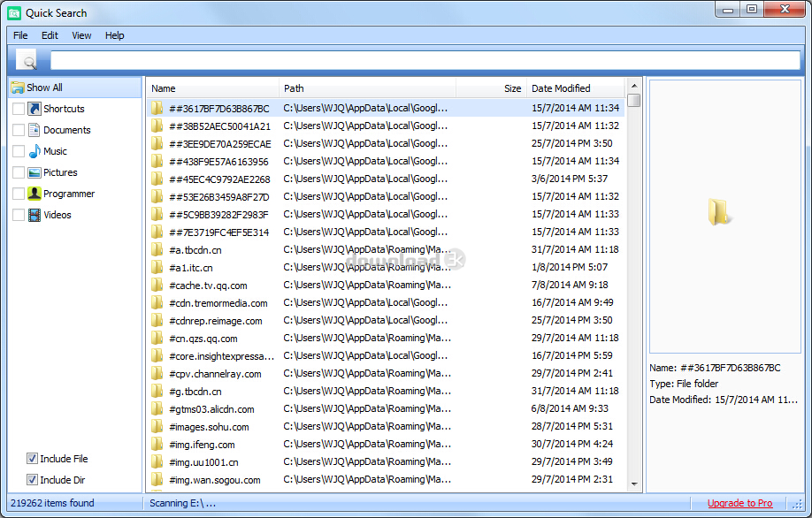Click folder icon next to #img.wan.sogou.com
The height and width of the screenshot is (518, 812).
pos(157,480)
